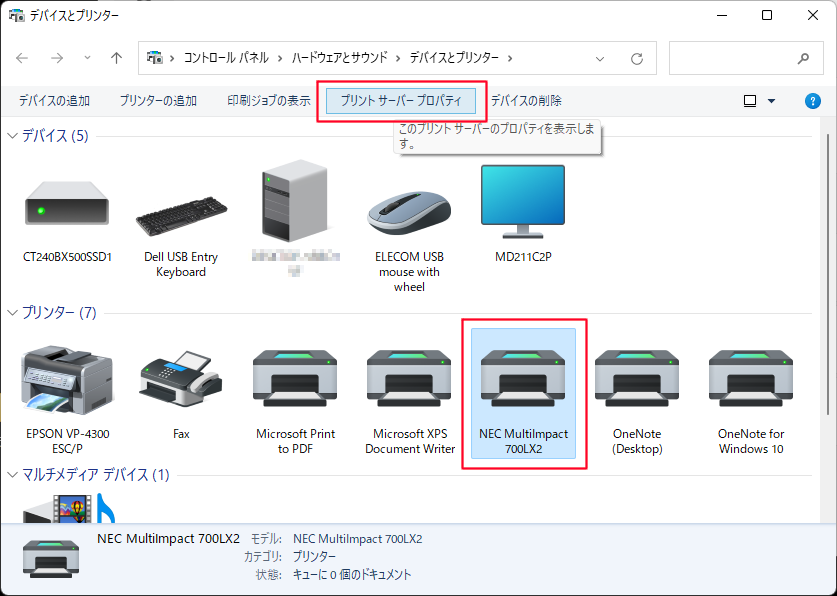Collapse the デバイス (5) group
This screenshot has height=596, width=837.
[13, 136]
